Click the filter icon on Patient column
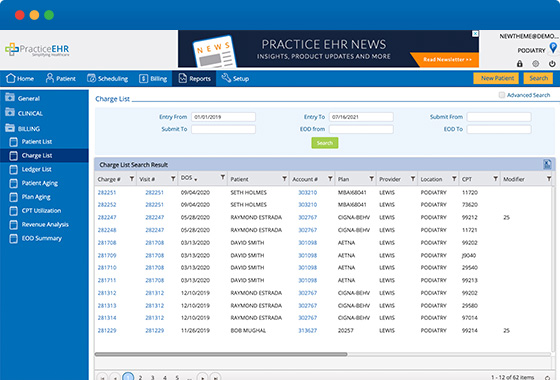This screenshot has width=560, height=380. [x=284, y=178]
